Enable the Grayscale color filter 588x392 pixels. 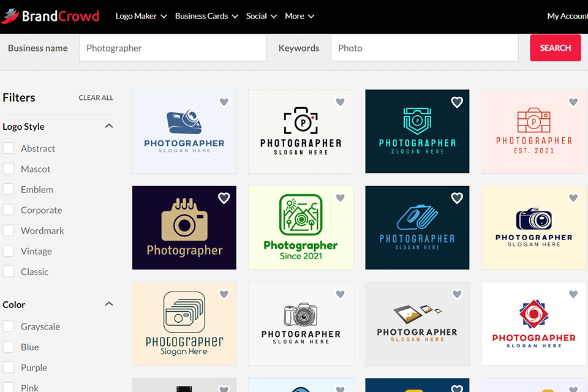pyautogui.click(x=9, y=326)
